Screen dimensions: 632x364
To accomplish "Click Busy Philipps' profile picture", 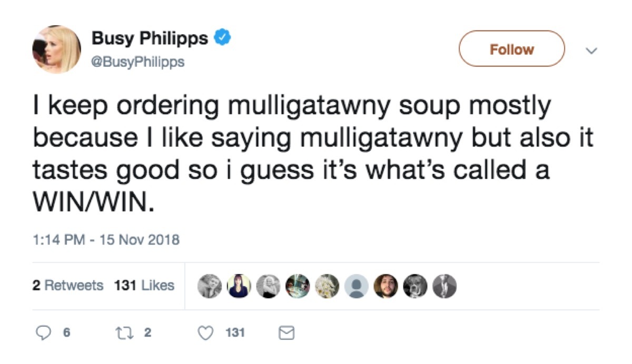I will [55, 48].
